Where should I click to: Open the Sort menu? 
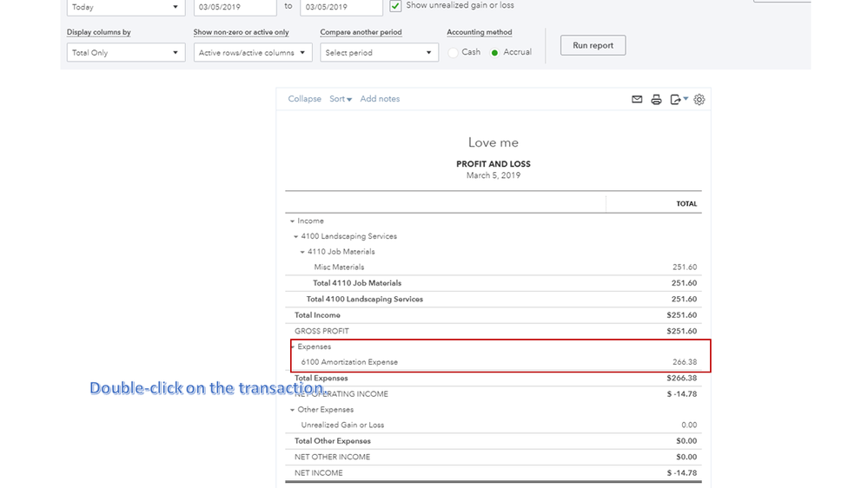[x=341, y=99]
